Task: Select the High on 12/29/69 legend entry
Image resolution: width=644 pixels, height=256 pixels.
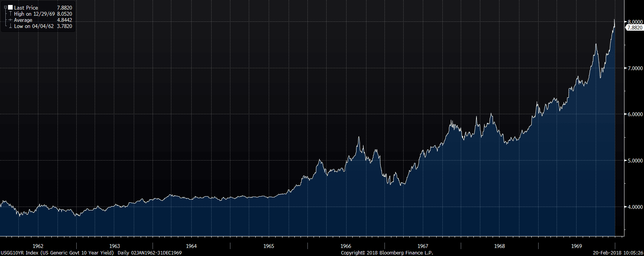Action: point(34,14)
